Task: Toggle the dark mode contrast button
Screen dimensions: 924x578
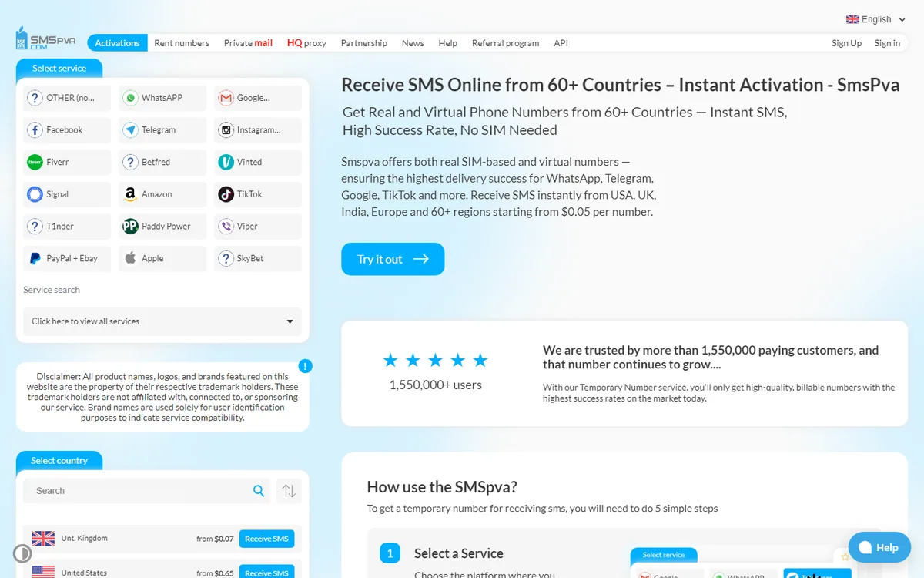Action: click(22, 553)
